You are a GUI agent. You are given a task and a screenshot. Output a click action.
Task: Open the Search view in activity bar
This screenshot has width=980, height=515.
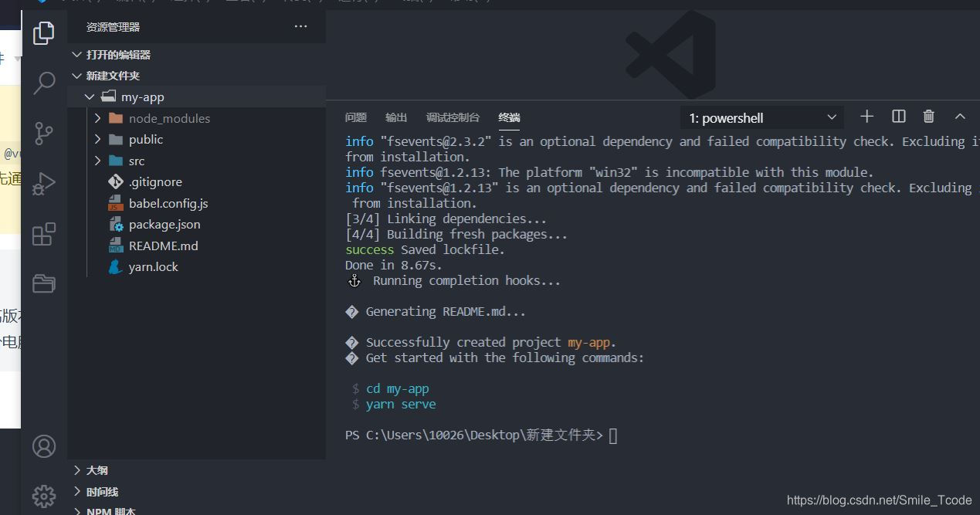[x=44, y=83]
